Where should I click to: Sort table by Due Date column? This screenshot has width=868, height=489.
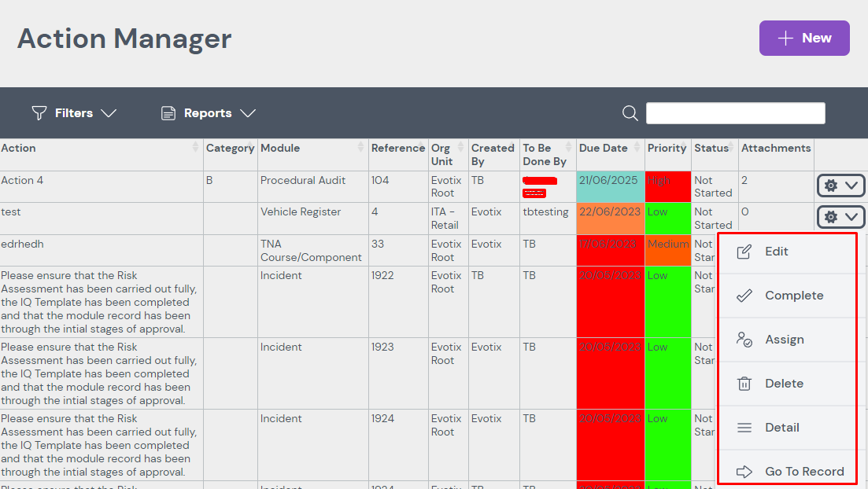pyautogui.click(x=604, y=148)
